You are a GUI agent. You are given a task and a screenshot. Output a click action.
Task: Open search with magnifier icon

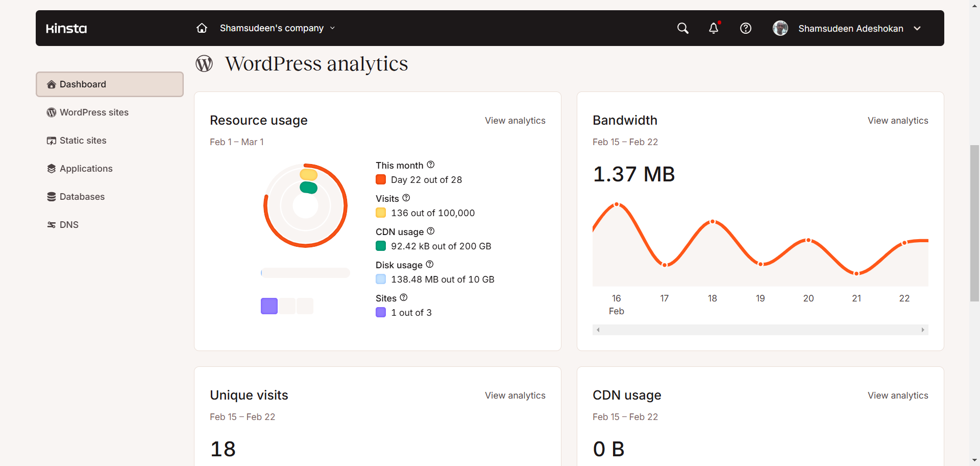click(682, 28)
